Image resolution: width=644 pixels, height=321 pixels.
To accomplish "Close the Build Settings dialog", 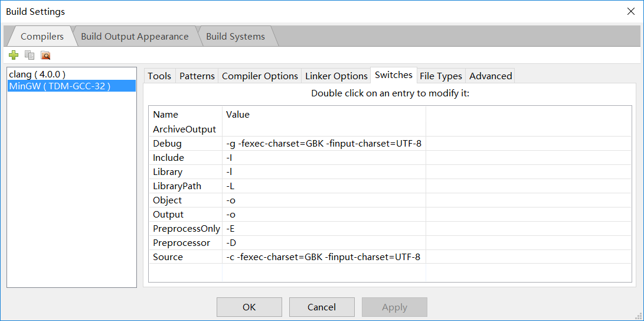I will click(630, 11).
